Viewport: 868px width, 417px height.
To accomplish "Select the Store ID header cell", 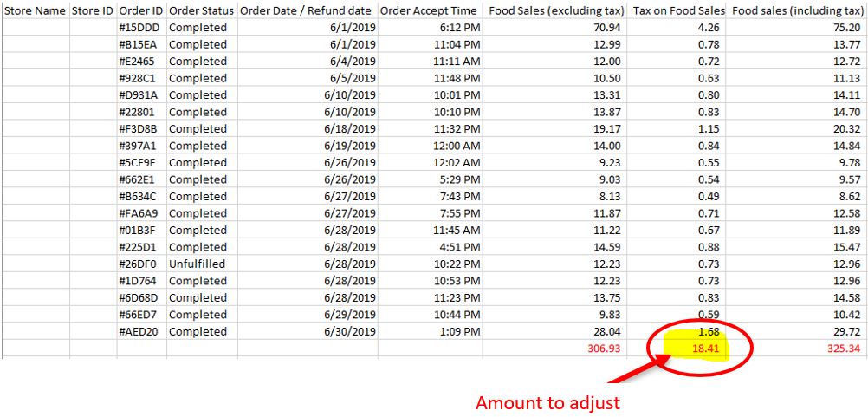I will pyautogui.click(x=93, y=10).
